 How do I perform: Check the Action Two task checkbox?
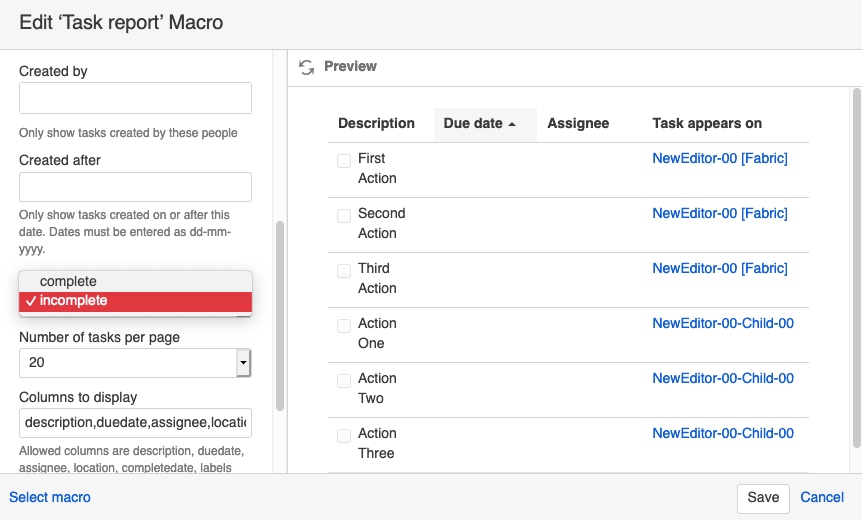344,380
